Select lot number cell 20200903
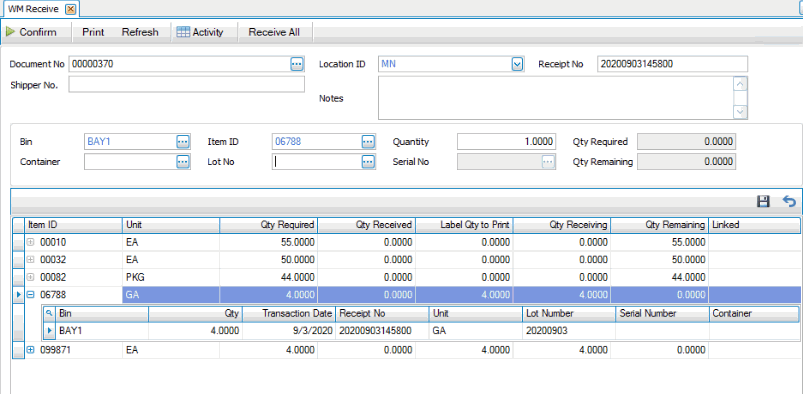The height and width of the screenshot is (394, 803). click(x=569, y=331)
